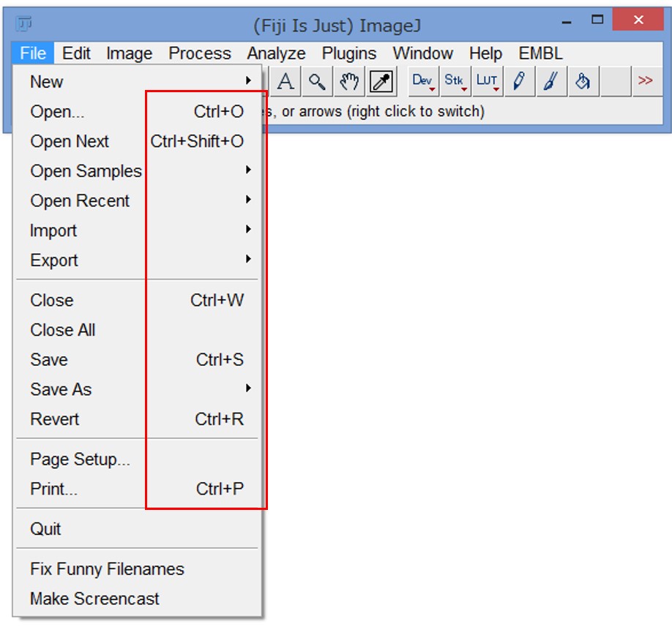Open the Image menu
The image size is (672, 627).
click(x=129, y=53)
